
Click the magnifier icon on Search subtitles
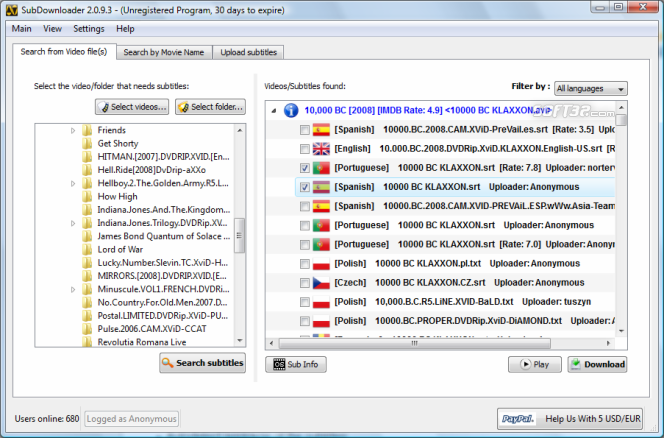point(168,363)
